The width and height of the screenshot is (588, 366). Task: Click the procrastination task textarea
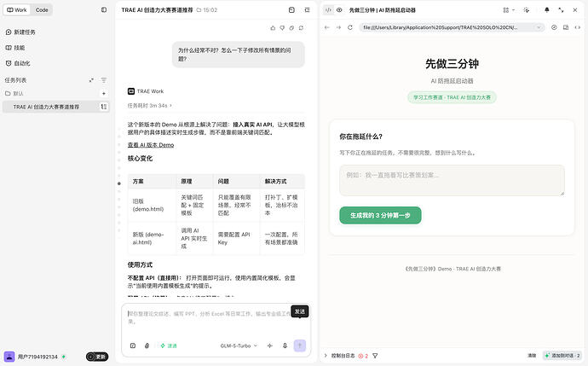click(452, 180)
